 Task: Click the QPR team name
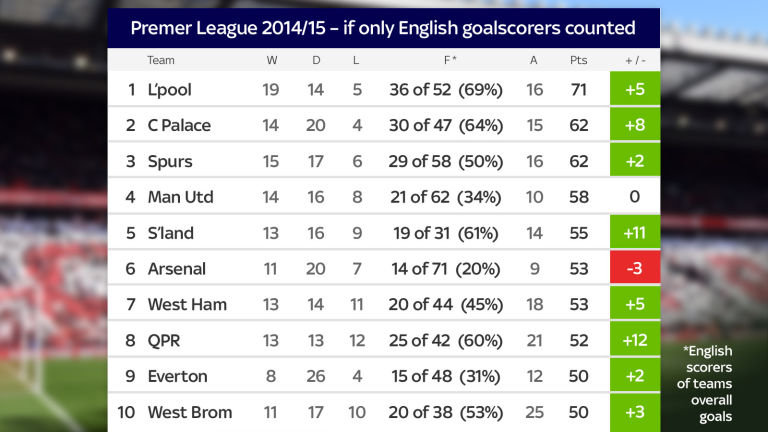click(x=164, y=340)
